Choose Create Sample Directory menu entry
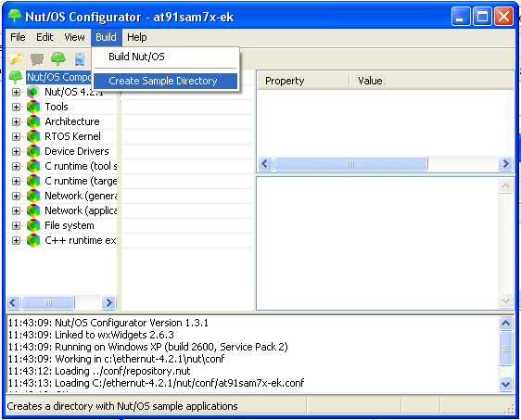The width and height of the screenshot is (521, 420). (165, 81)
